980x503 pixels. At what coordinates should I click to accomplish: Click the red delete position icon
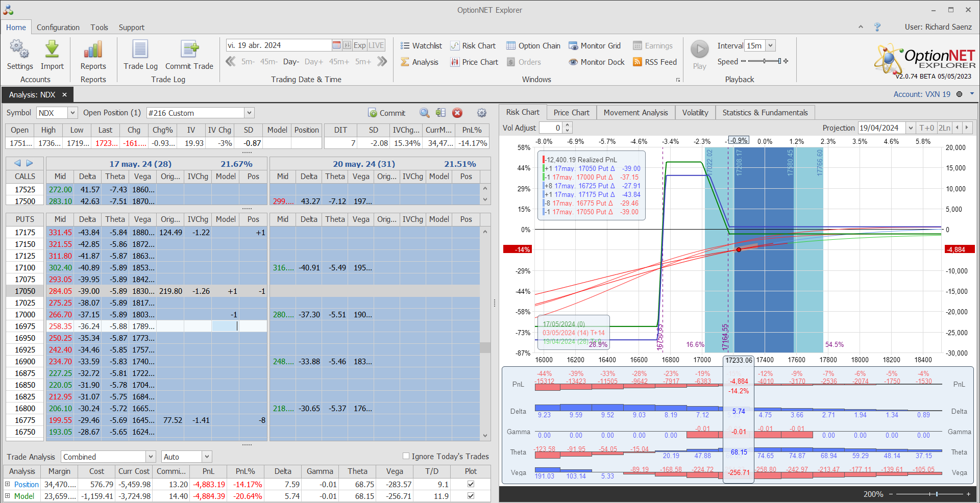click(457, 113)
